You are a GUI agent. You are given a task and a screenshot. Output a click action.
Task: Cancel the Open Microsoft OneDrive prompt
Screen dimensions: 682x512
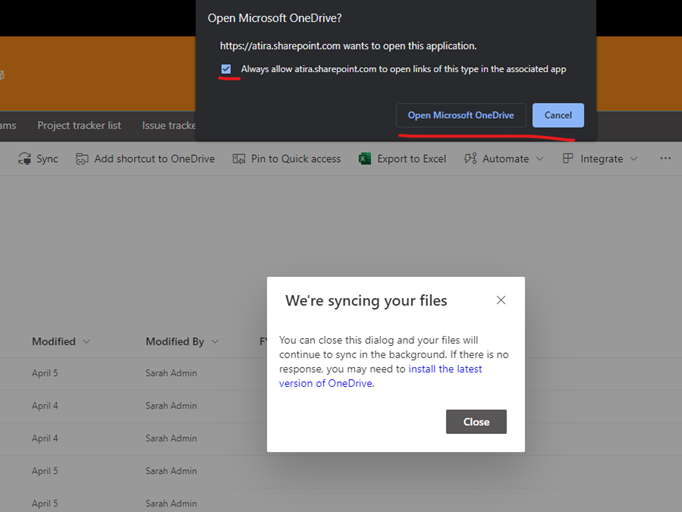[558, 115]
